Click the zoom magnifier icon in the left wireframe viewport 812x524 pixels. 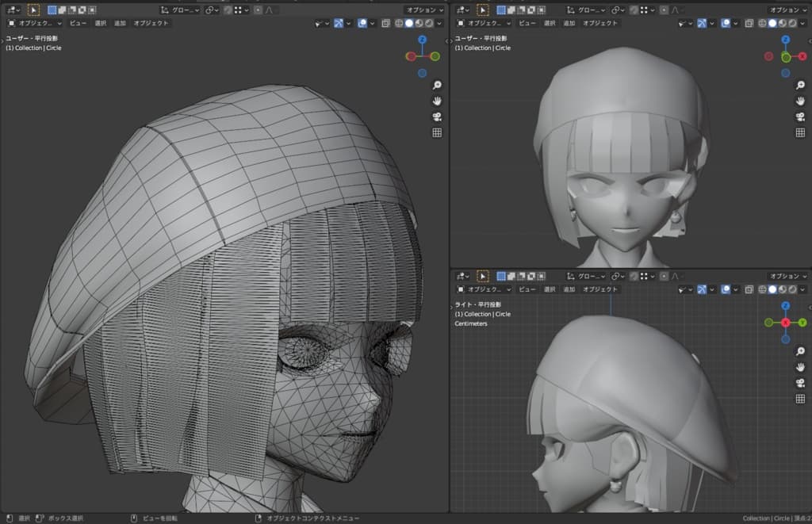(x=436, y=85)
